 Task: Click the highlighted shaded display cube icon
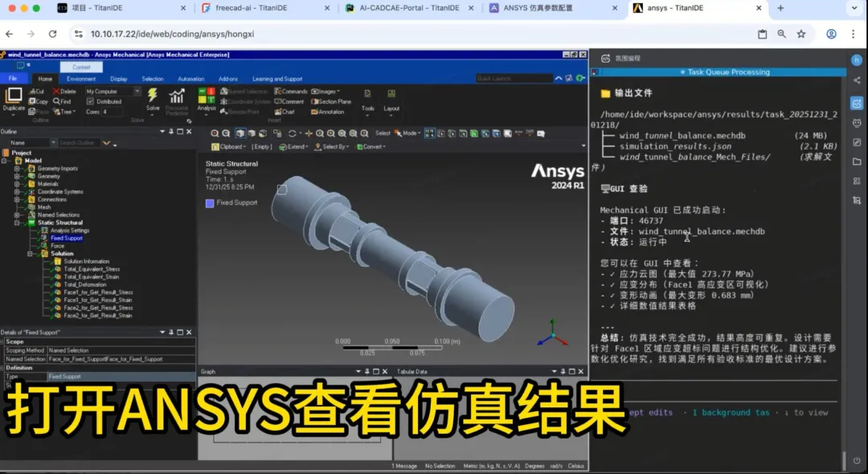point(240,133)
